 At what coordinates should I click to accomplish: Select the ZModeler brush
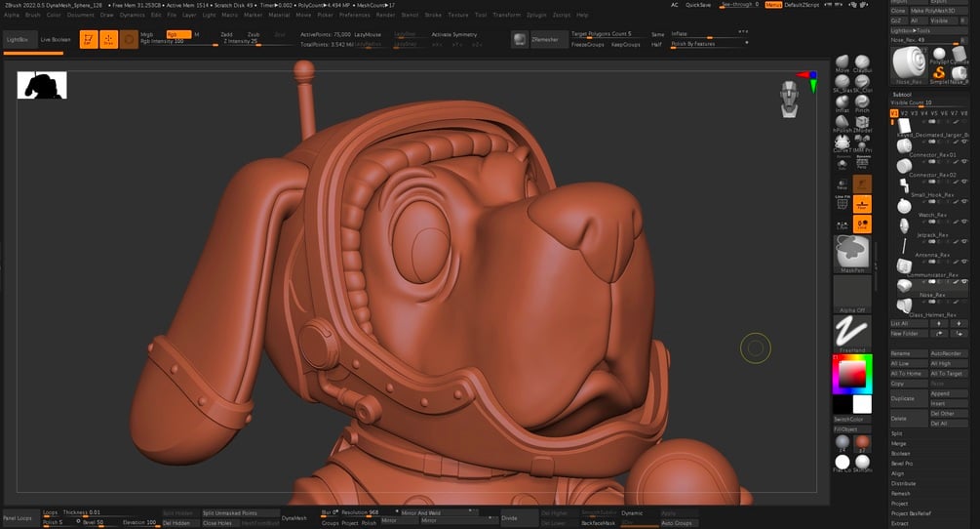pos(863,123)
